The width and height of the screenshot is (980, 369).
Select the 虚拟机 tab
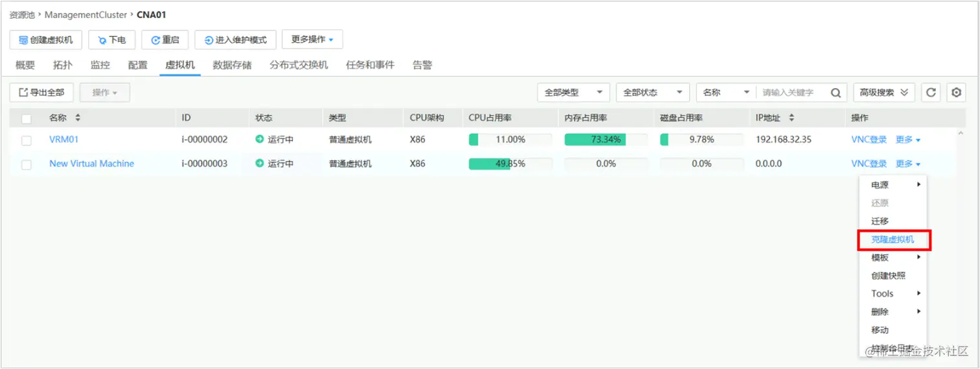pos(180,65)
